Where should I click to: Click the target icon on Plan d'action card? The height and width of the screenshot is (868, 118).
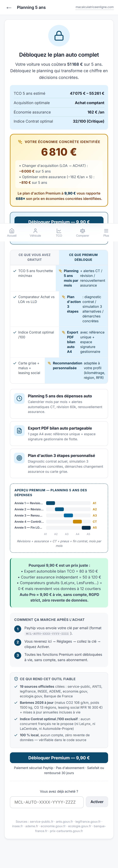(20, 458)
